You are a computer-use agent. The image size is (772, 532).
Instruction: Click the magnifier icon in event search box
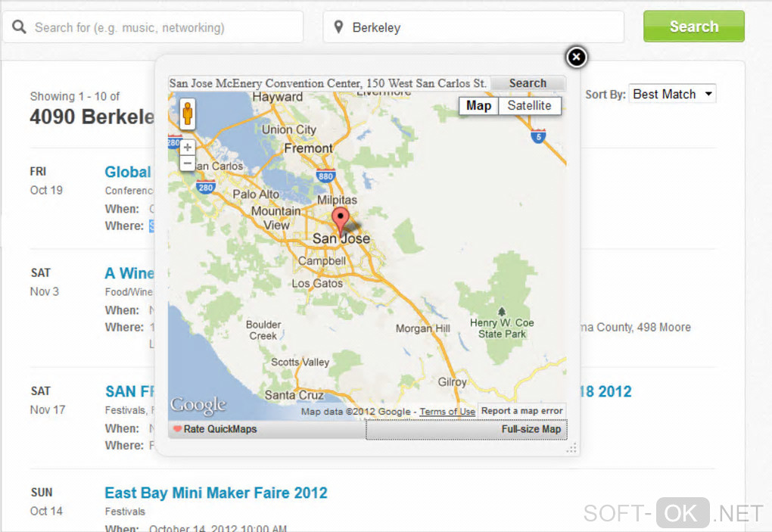(x=19, y=26)
